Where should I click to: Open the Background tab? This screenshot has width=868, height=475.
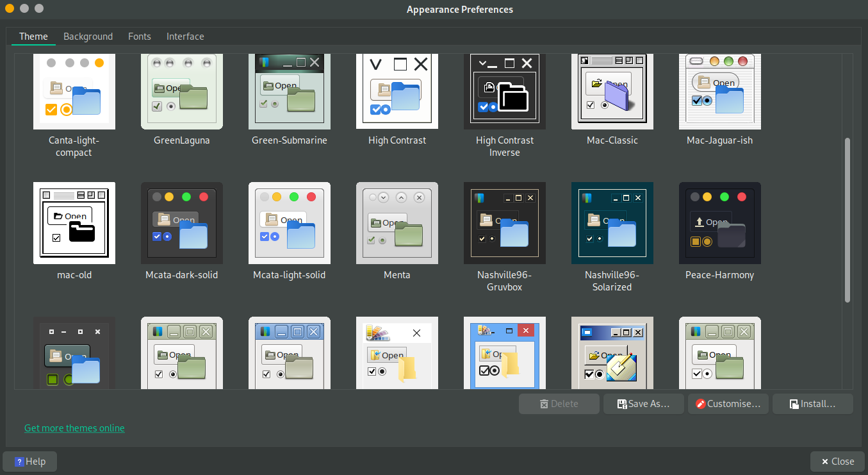[x=88, y=37]
